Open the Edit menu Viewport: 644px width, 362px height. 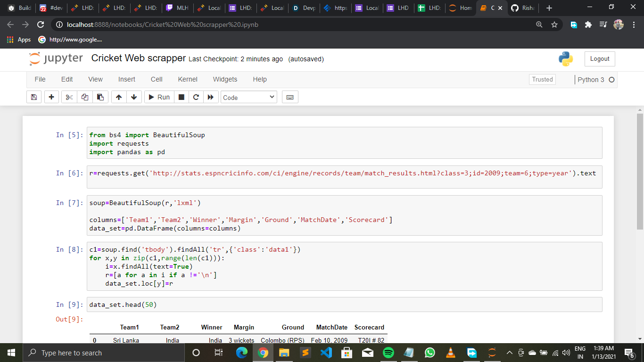pyautogui.click(x=67, y=79)
